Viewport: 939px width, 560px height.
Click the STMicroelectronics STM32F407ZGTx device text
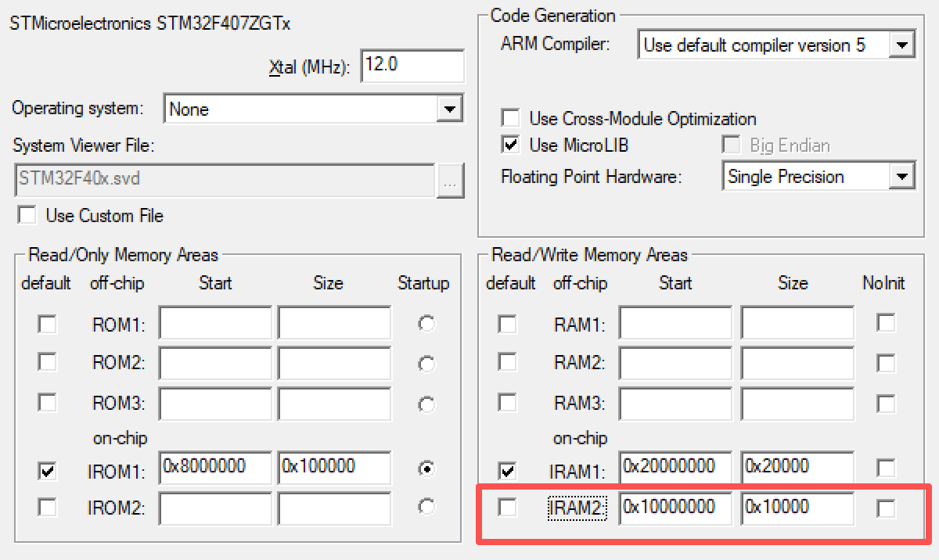pos(150,23)
